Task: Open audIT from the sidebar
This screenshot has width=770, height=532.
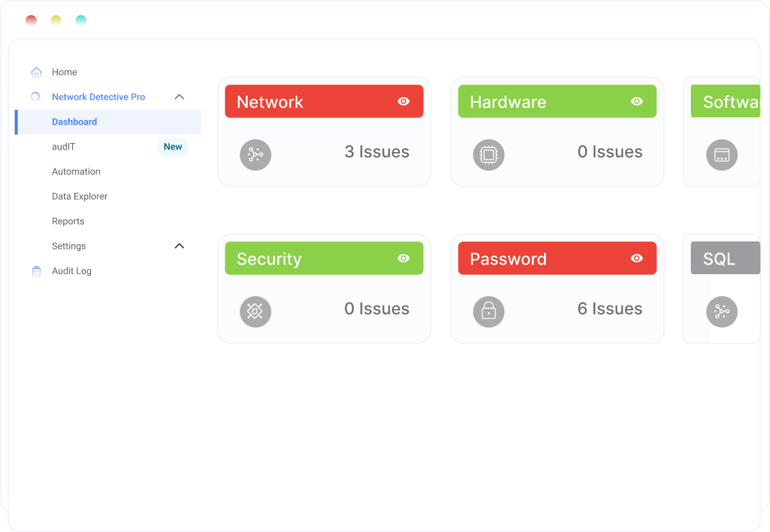Action: (63, 147)
